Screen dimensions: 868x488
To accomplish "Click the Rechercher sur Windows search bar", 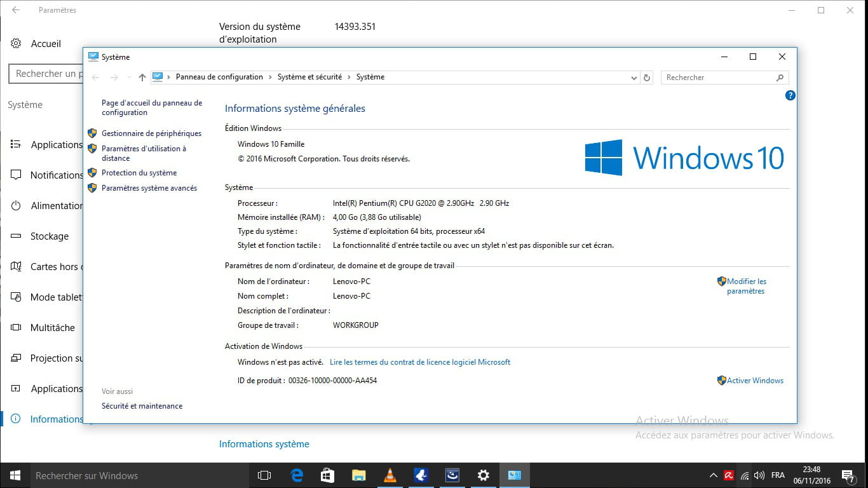I will click(x=139, y=475).
